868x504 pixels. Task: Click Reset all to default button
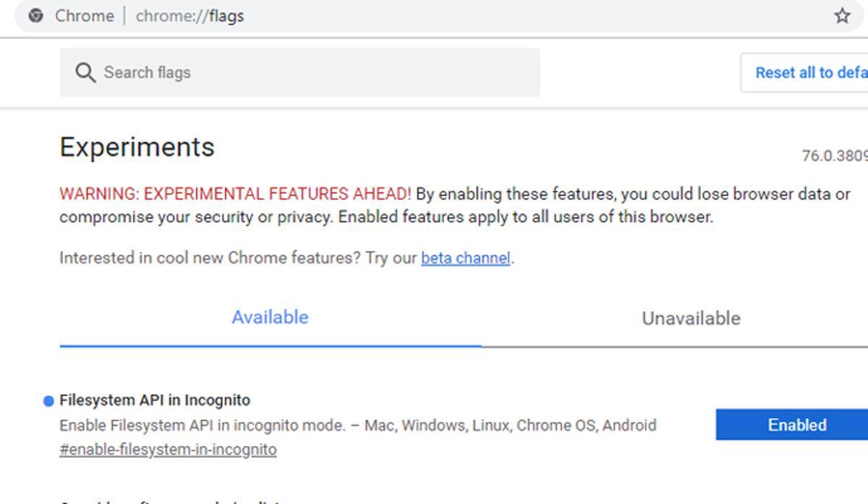click(804, 72)
